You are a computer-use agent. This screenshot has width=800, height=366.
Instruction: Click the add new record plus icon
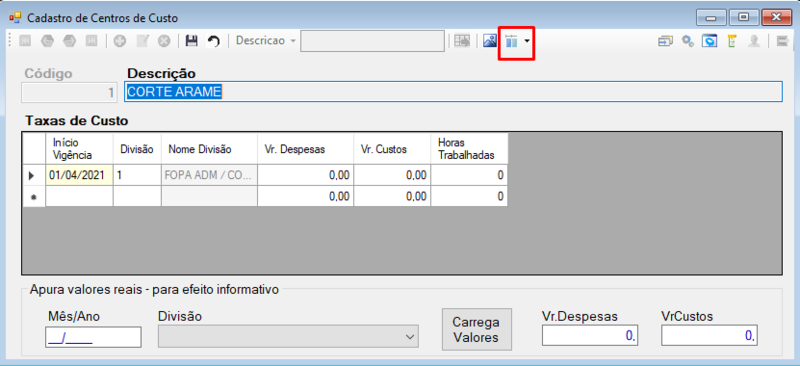[120, 41]
